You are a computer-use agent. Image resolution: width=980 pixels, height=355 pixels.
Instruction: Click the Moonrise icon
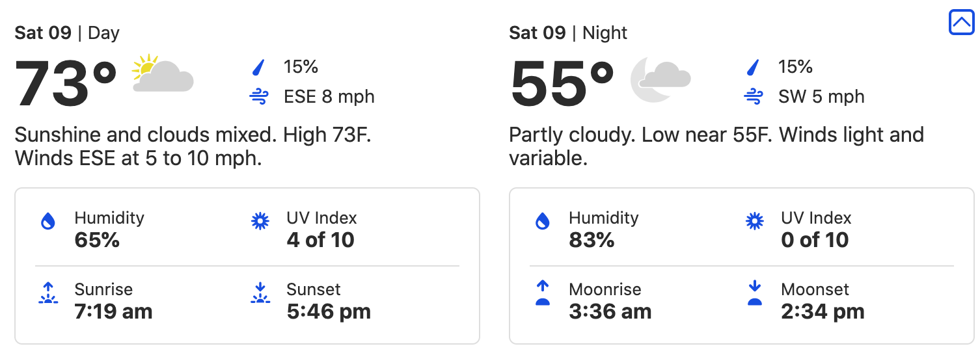(542, 294)
